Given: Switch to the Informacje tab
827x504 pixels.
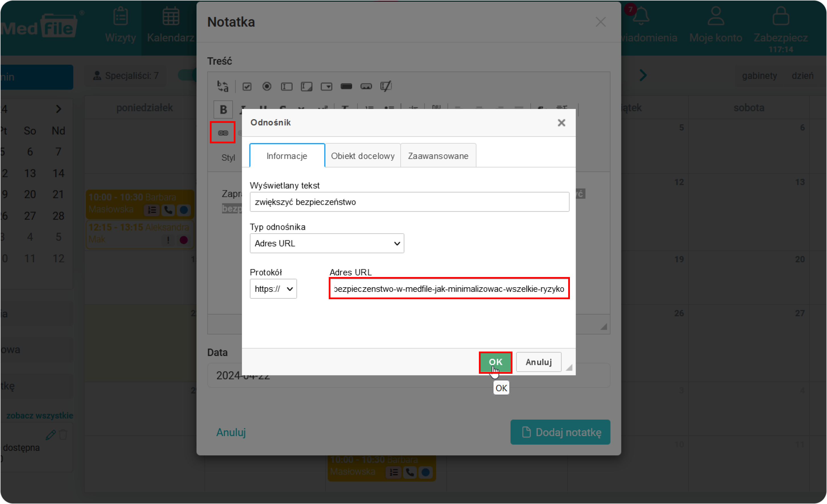Looking at the screenshot, I should (x=287, y=156).
